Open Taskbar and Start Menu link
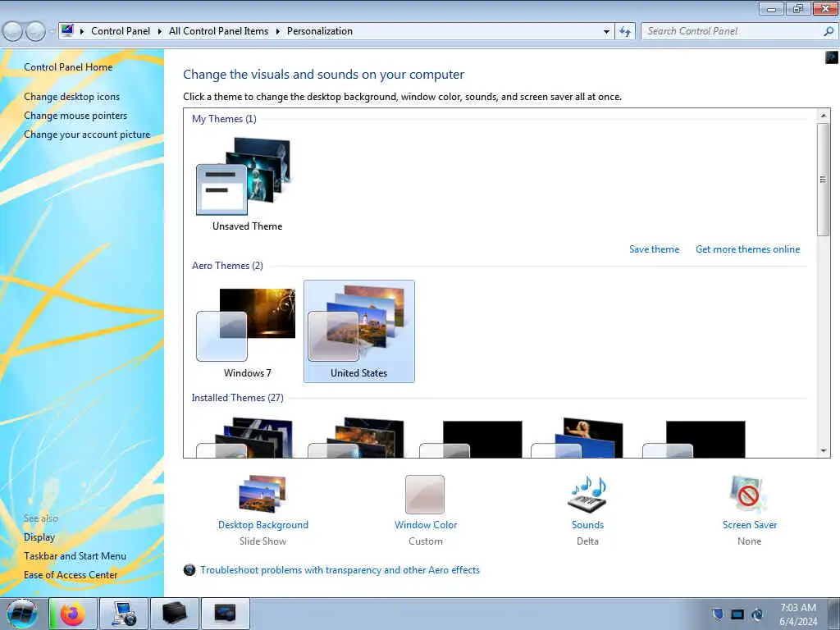 pos(75,556)
